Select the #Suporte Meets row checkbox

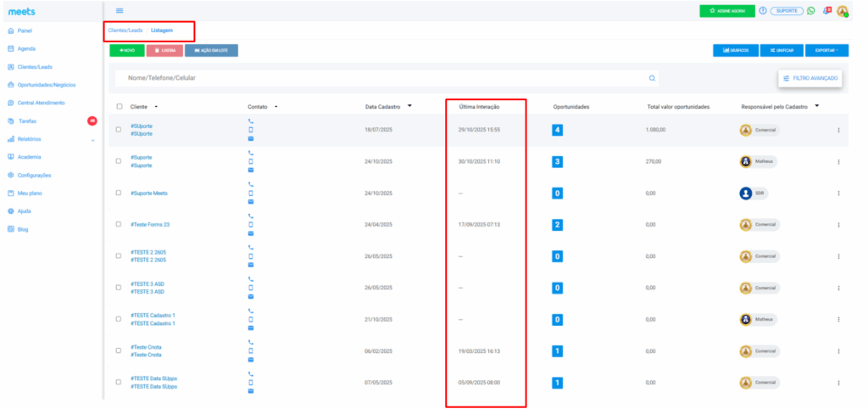120,193
